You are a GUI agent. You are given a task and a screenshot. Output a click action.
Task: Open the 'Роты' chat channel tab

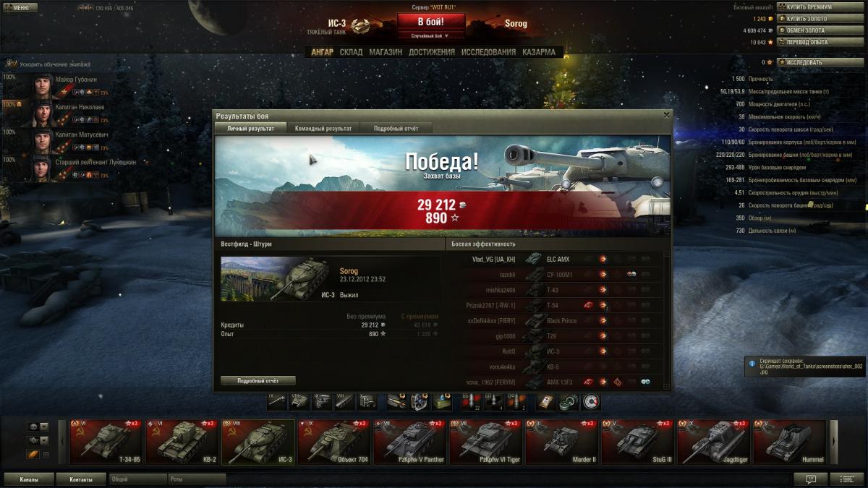coord(197,479)
